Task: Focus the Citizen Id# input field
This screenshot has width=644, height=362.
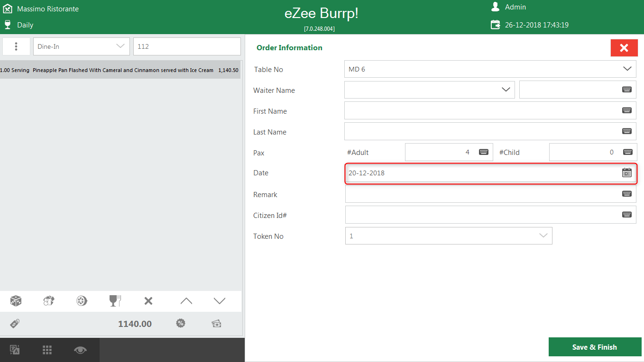Action: [490, 215]
